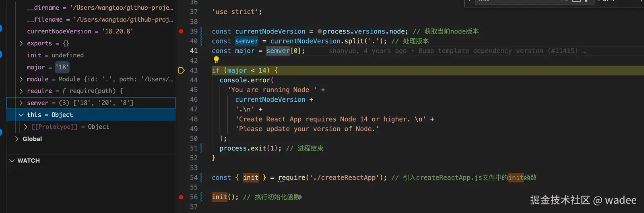644x213 pixels.
Task: Click the major value '18'
Action: tap(62, 67)
